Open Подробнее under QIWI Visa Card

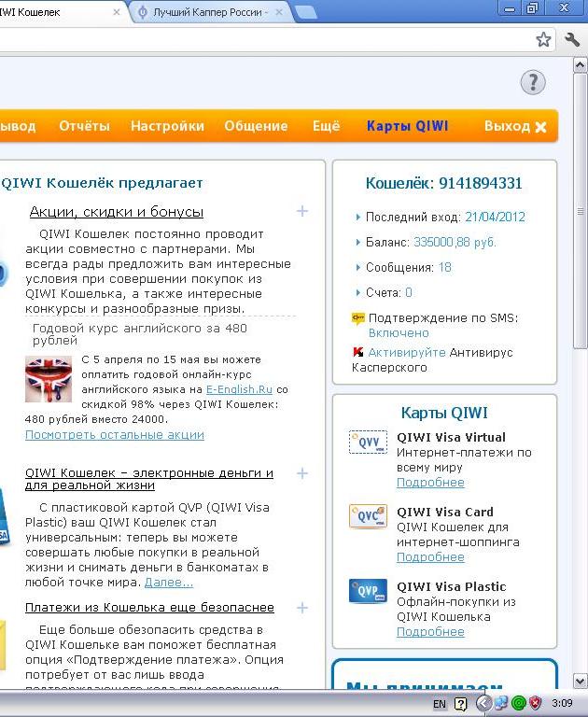click(430, 557)
